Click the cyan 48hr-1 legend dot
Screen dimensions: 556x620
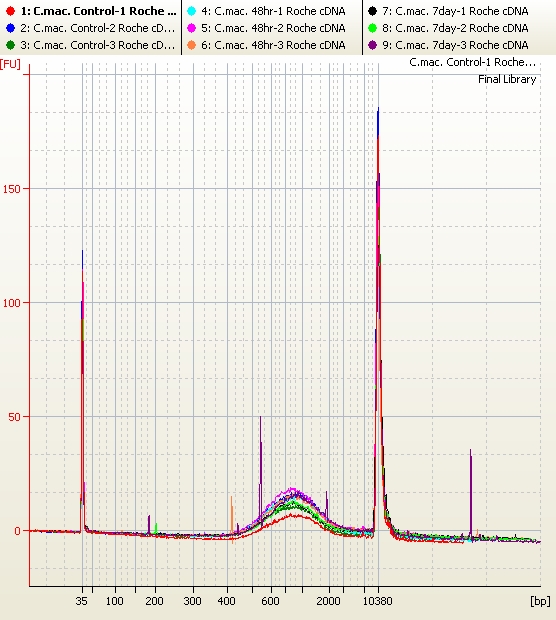click(191, 11)
